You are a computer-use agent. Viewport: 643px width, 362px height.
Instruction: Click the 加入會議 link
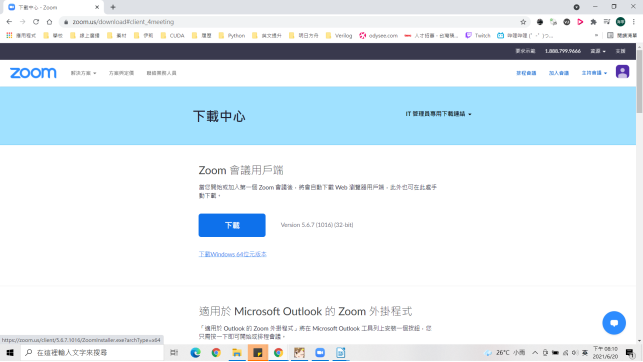[x=559, y=73]
